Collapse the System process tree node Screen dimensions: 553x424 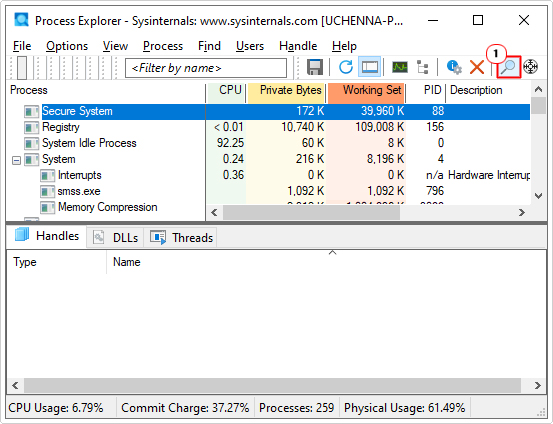click(16, 160)
